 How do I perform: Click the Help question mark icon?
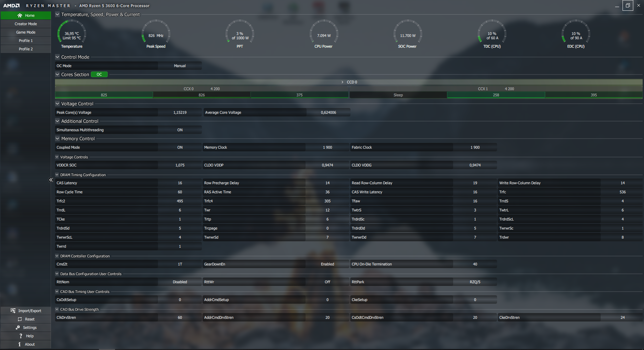tap(21, 336)
